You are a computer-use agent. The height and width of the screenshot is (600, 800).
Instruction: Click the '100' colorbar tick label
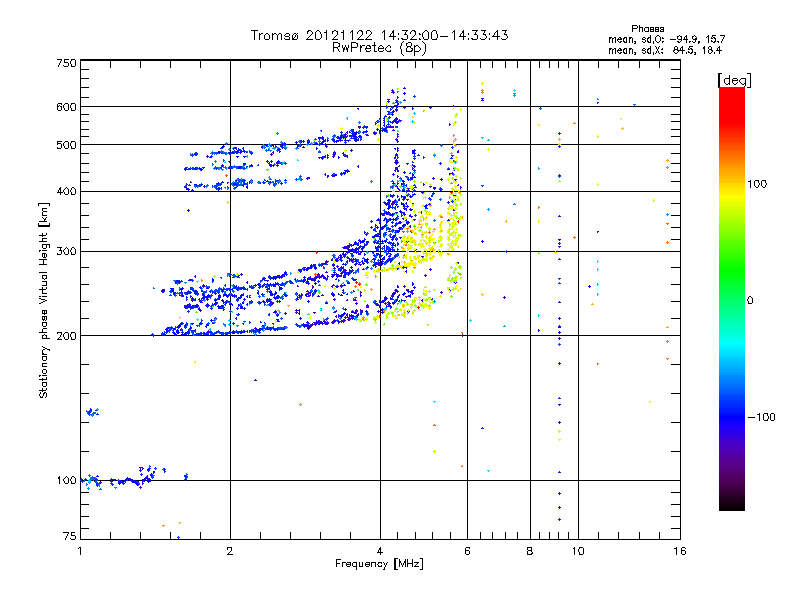(x=757, y=184)
